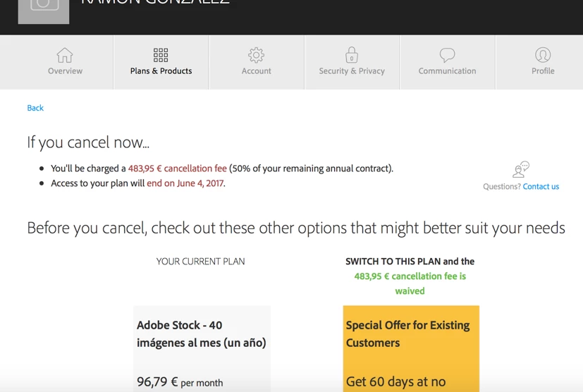Click the profile photo placeholder in header
The height and width of the screenshot is (392, 583).
[x=44, y=11]
